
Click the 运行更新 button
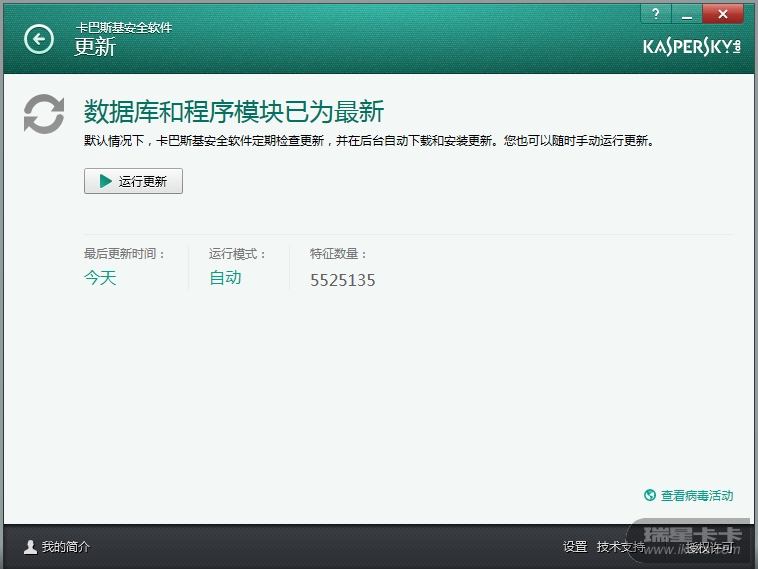[133, 181]
